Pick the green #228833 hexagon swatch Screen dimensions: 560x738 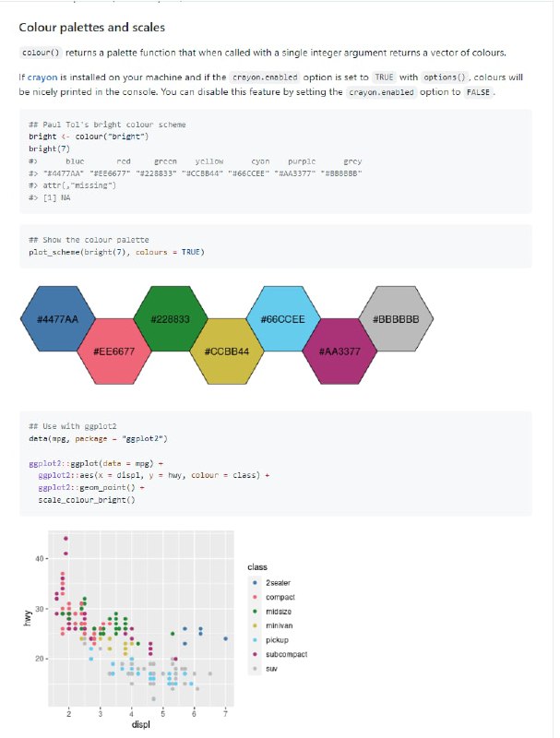[170, 319]
